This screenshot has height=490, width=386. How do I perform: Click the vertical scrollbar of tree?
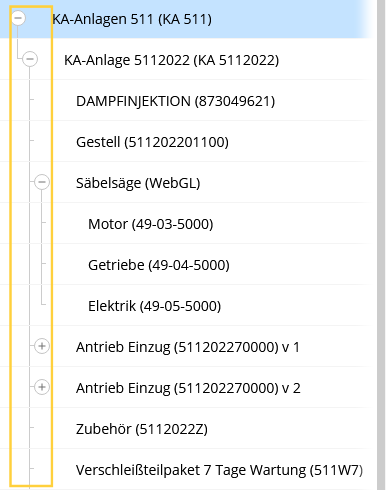coord(381,245)
